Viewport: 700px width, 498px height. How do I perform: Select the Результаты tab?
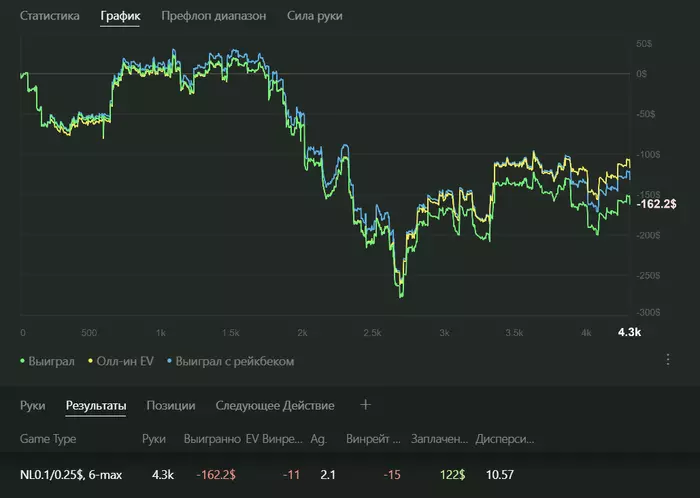pos(96,405)
